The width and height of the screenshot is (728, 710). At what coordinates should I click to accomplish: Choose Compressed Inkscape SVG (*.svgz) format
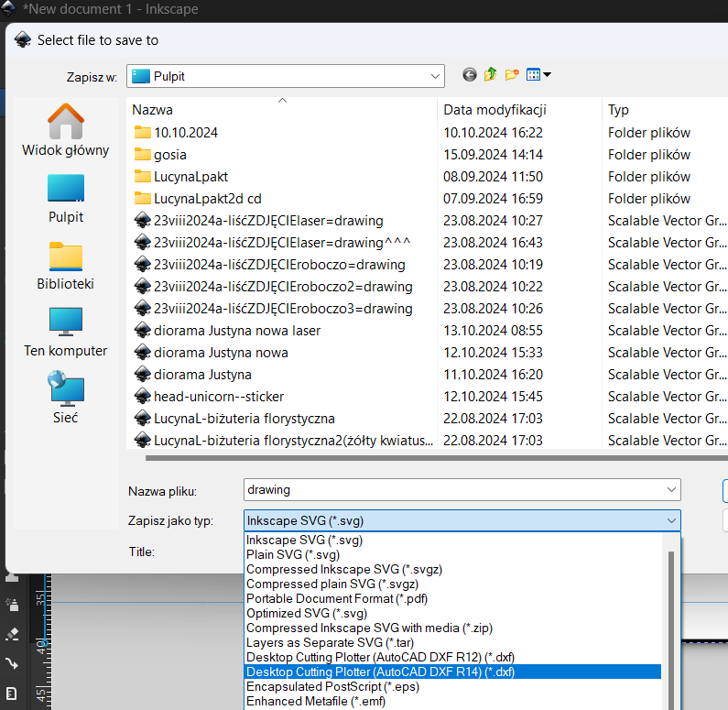(452, 569)
